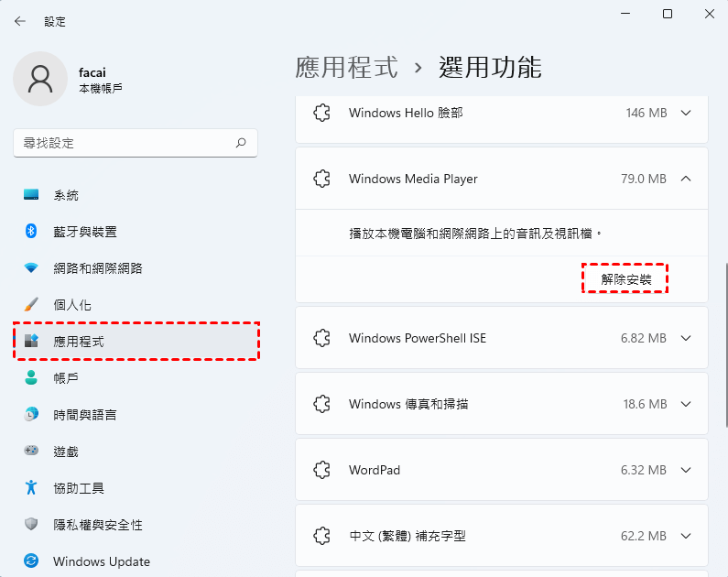Go to 網路和網際網路 settings
The width and height of the screenshot is (728, 577).
pos(136,267)
